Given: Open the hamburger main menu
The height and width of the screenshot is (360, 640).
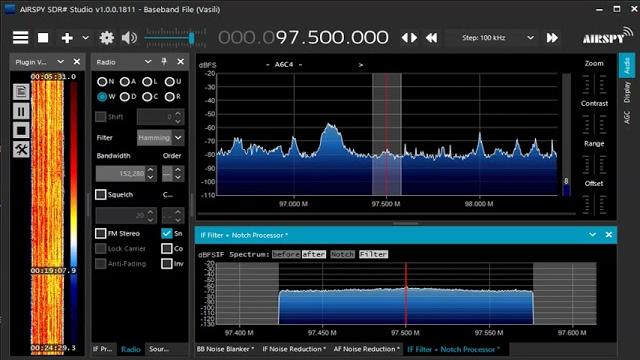Looking at the screenshot, I should [x=20, y=38].
